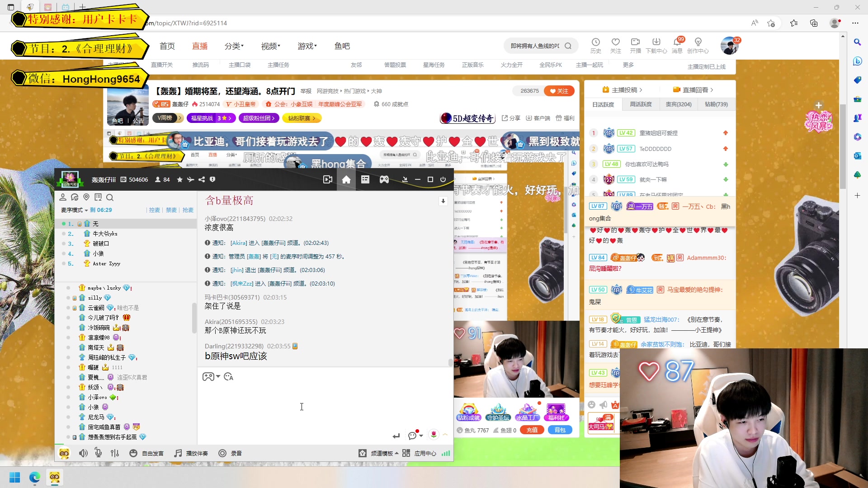
Task: Open the chat bubble dropdown with red dot
Action: [415, 435]
